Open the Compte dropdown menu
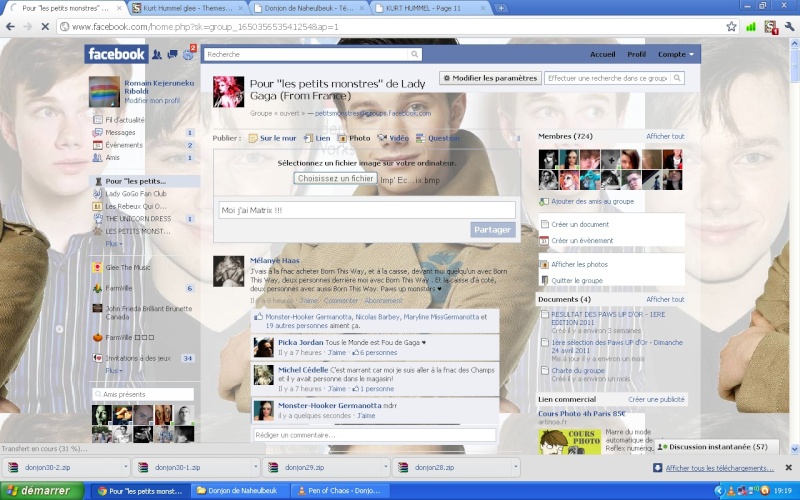 676,54
